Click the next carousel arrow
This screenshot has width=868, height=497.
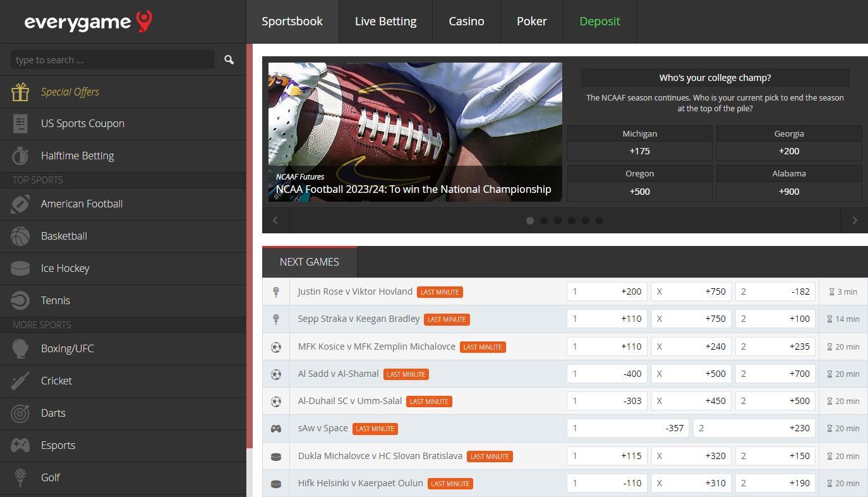[853, 220]
